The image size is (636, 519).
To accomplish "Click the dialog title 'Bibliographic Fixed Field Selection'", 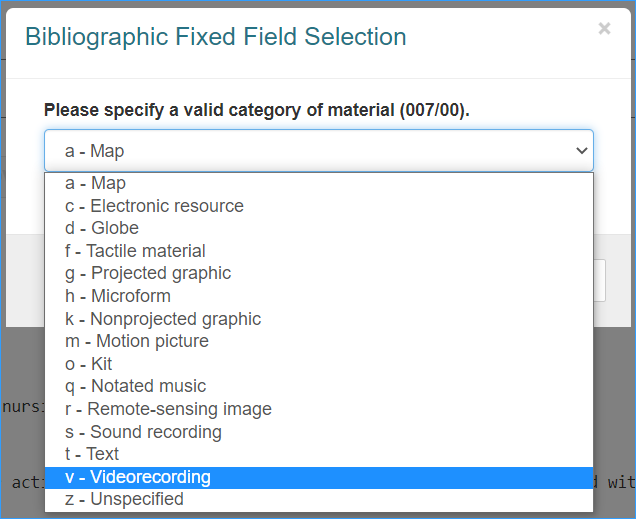I will pos(216,37).
